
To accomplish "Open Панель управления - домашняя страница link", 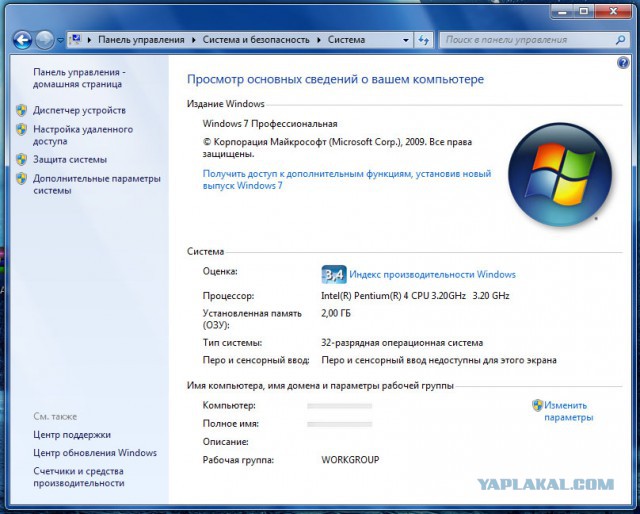I will (x=80, y=78).
